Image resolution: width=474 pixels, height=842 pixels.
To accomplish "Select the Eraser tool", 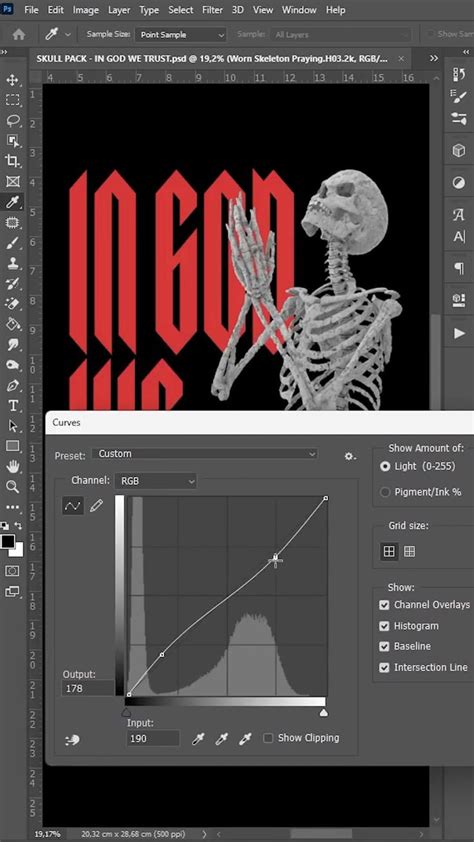I will click(x=12, y=303).
